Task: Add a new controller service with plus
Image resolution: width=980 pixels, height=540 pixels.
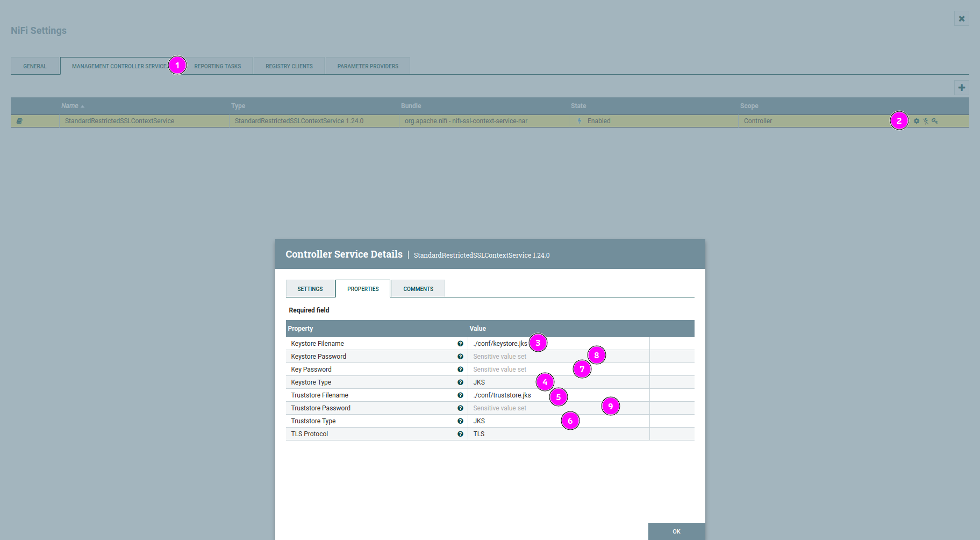Action: (x=962, y=87)
